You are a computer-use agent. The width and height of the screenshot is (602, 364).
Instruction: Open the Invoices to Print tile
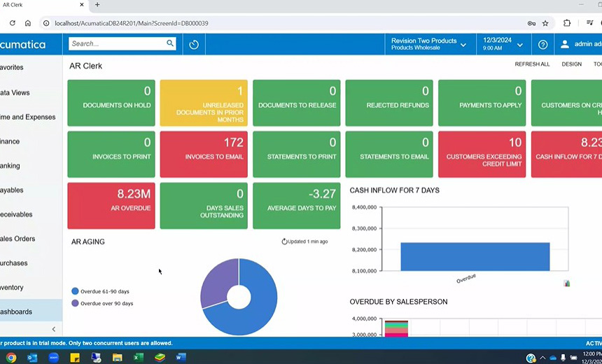[x=111, y=155]
